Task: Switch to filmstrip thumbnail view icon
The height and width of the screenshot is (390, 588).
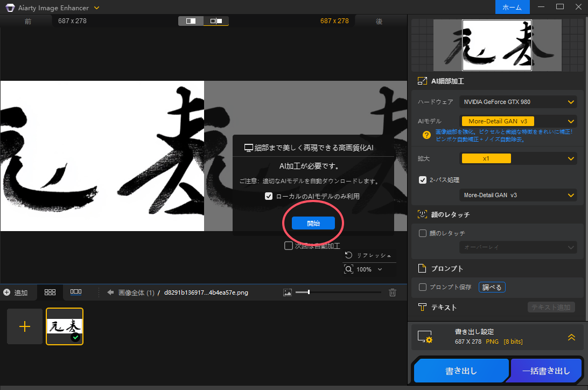Action: click(x=76, y=292)
